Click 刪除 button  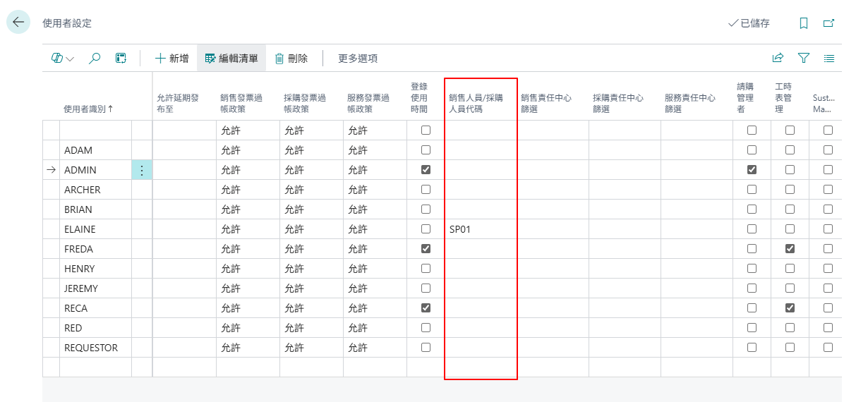(x=291, y=59)
